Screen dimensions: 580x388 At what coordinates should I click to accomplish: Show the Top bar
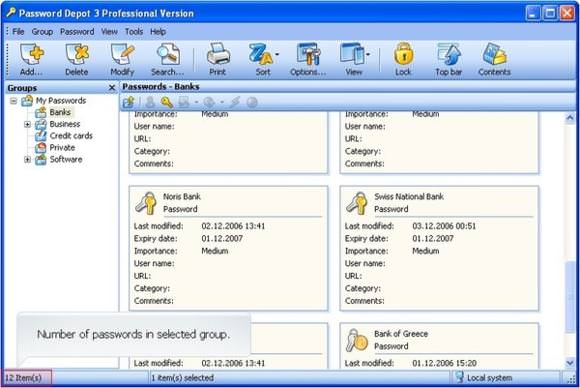[x=449, y=59]
